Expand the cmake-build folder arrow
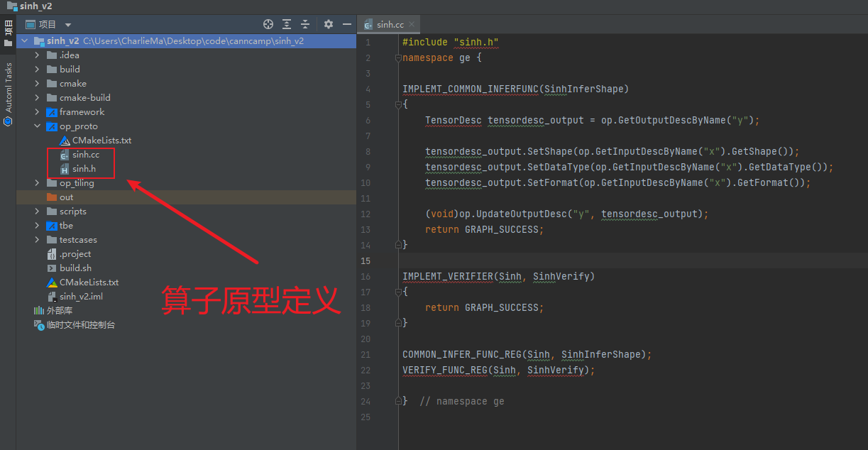The height and width of the screenshot is (450, 868). click(x=38, y=98)
